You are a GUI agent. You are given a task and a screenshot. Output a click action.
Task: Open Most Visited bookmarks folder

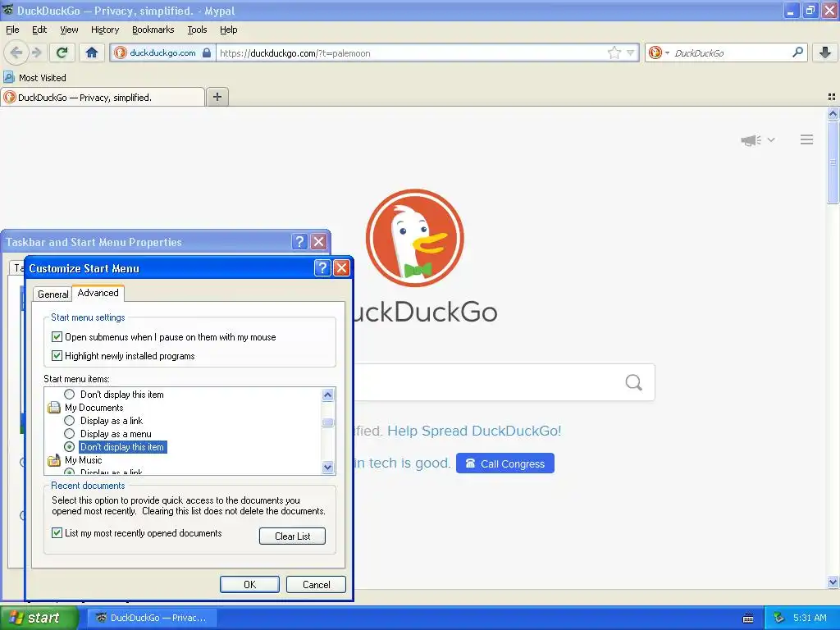tap(34, 78)
